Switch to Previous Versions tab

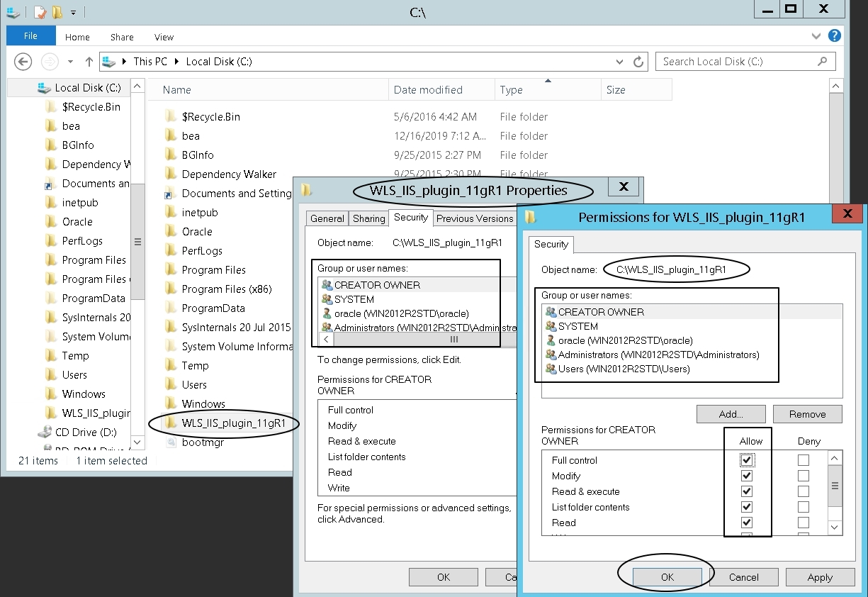pyautogui.click(x=474, y=218)
